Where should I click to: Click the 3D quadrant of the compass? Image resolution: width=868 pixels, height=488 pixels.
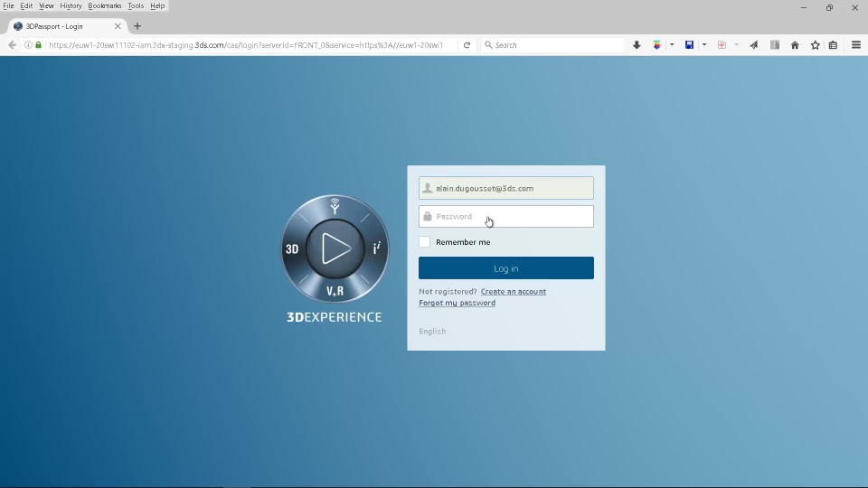(292, 249)
